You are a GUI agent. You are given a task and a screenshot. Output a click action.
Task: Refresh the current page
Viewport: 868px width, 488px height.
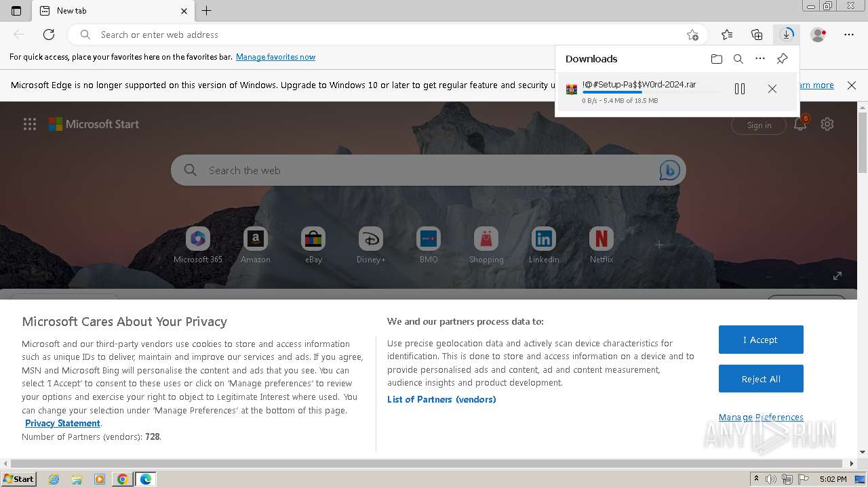[x=49, y=35]
